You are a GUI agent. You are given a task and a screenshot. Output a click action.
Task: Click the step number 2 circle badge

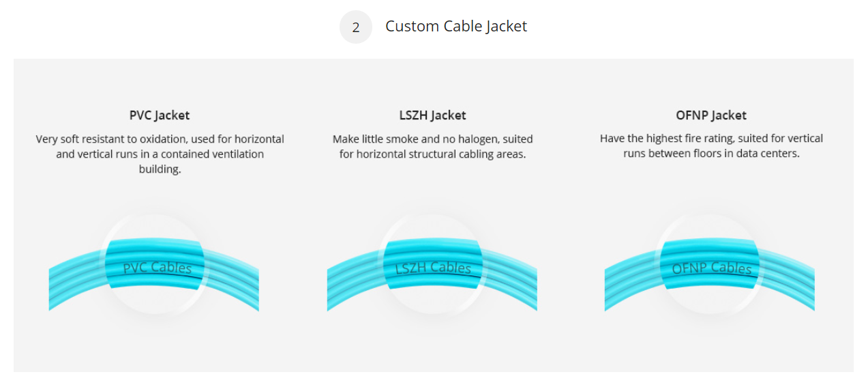tap(355, 27)
